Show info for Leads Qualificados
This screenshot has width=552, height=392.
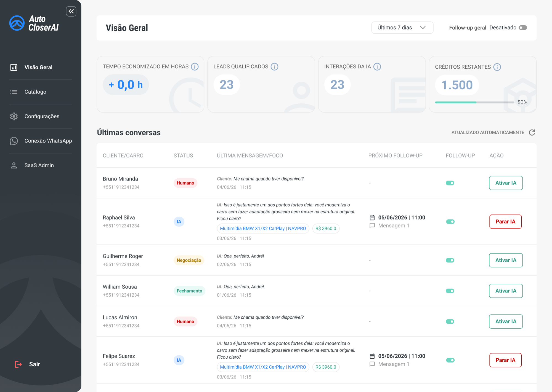click(274, 67)
